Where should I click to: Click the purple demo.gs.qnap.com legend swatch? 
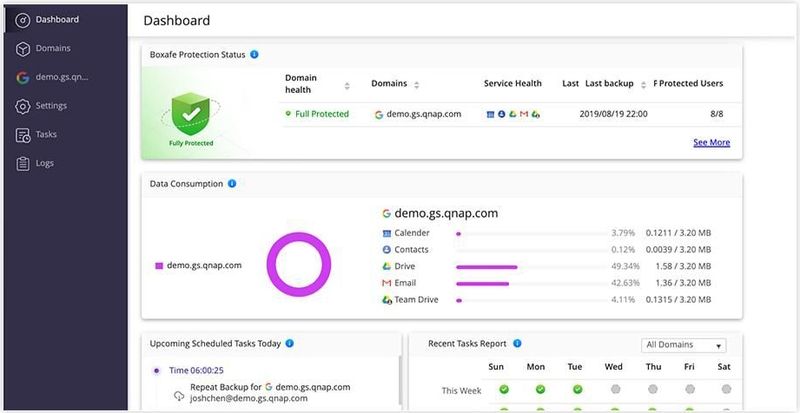(159, 266)
